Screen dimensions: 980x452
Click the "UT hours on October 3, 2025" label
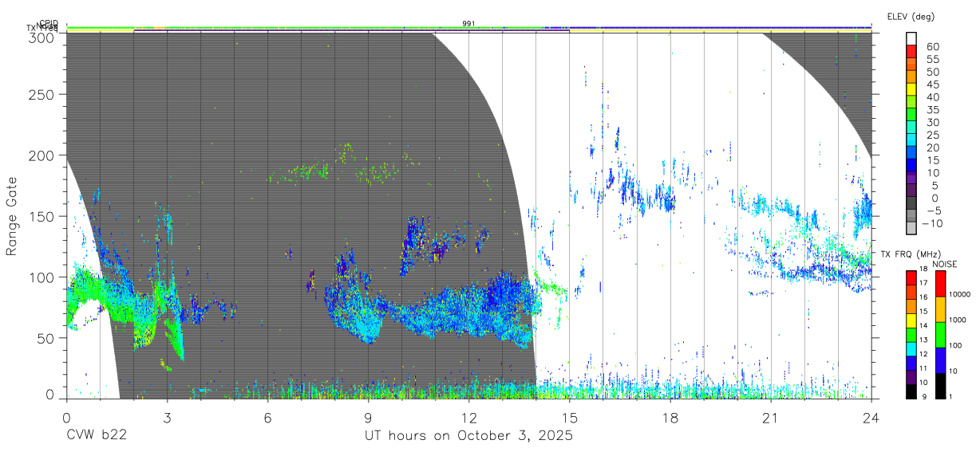pos(468,435)
